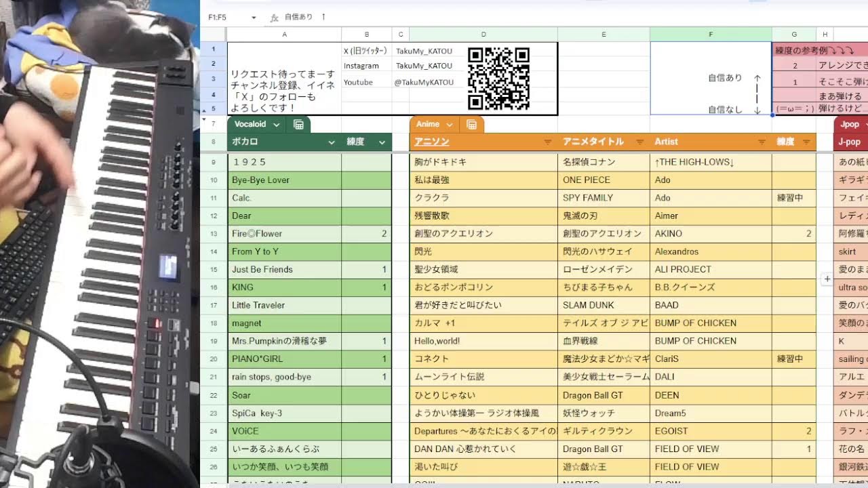868x488 pixels.
Task: Click the plus expand button at right edge
Action: coord(827,279)
